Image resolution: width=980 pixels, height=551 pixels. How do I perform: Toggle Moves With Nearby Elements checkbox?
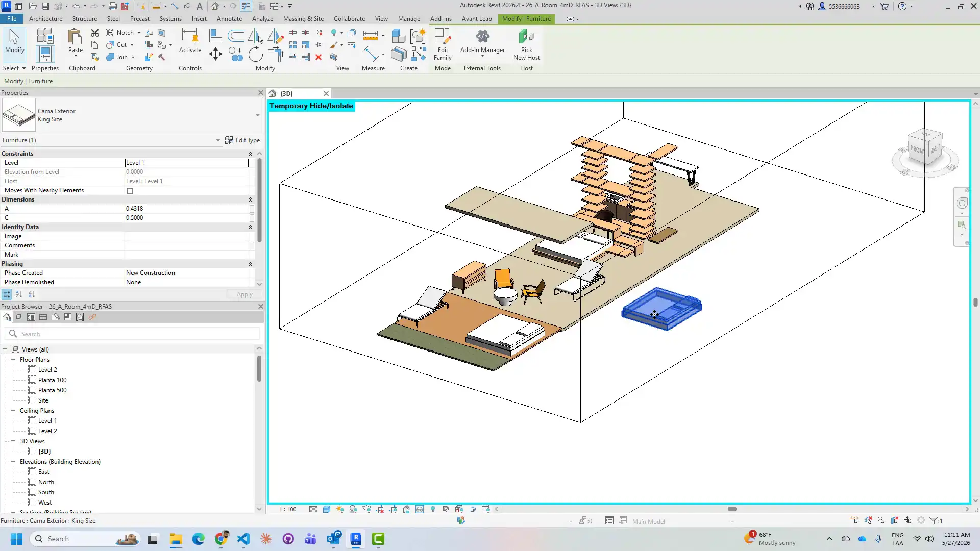[130, 191]
